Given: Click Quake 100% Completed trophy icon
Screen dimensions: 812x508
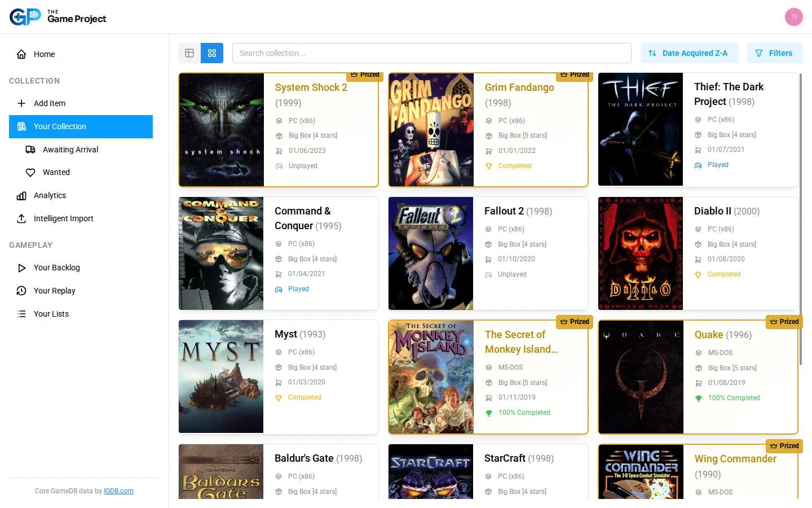Looking at the screenshot, I should click(699, 398).
